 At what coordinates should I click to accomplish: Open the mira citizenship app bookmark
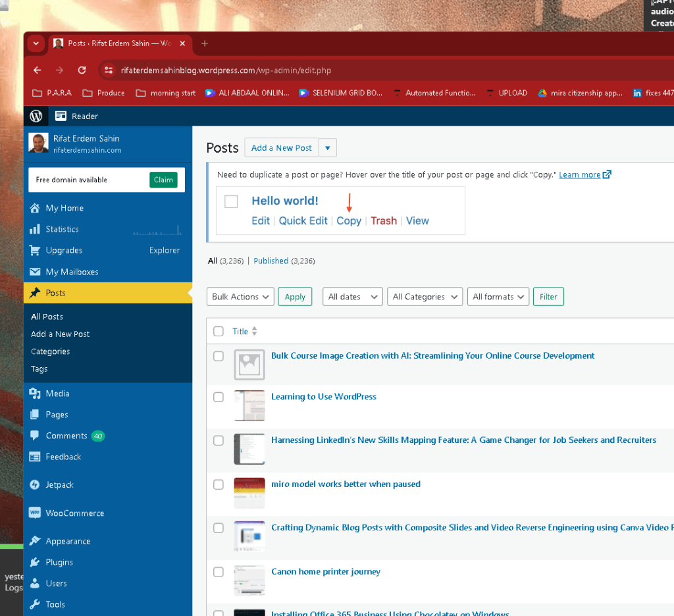tap(580, 93)
